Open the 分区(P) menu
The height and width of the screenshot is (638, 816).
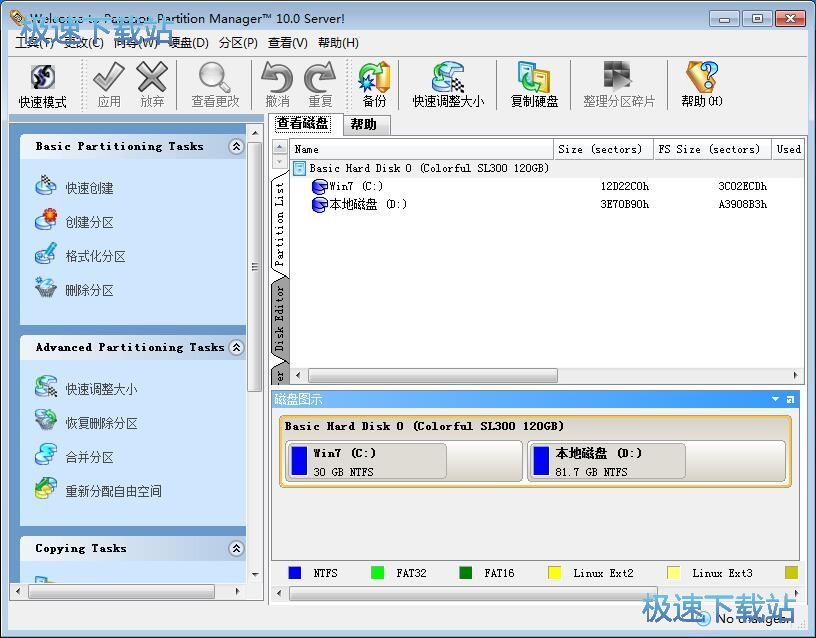pyautogui.click(x=238, y=43)
